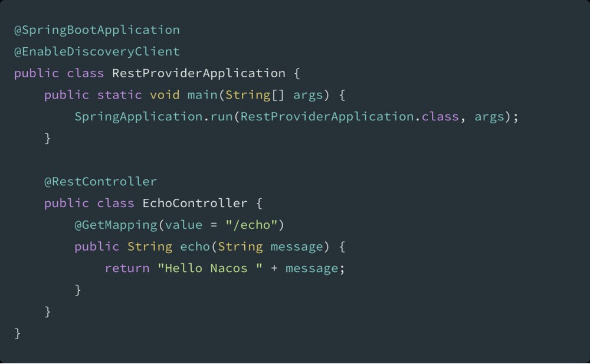This screenshot has height=364, width=590.
Task: Click the message parameter in echo signature
Action: coord(296,247)
